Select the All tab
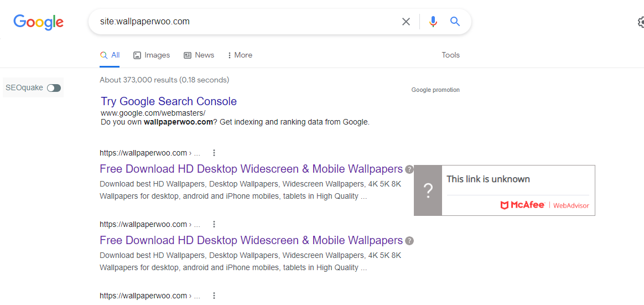644x305 pixels. click(x=110, y=55)
